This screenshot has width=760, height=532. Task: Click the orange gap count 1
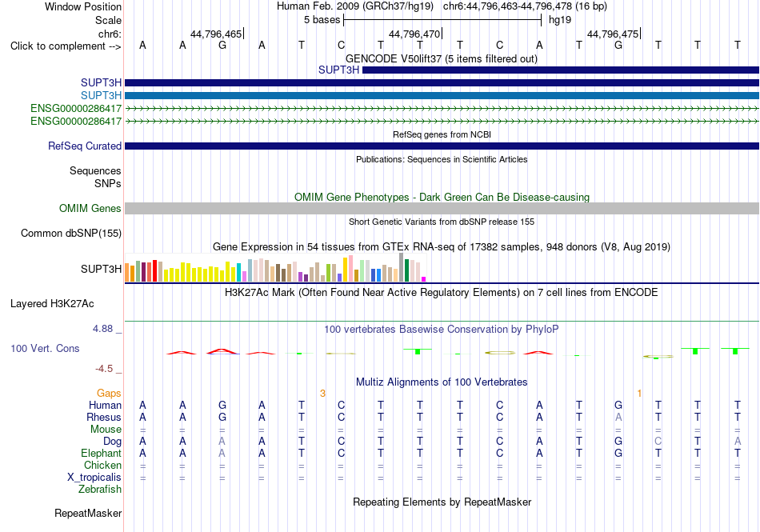click(639, 393)
